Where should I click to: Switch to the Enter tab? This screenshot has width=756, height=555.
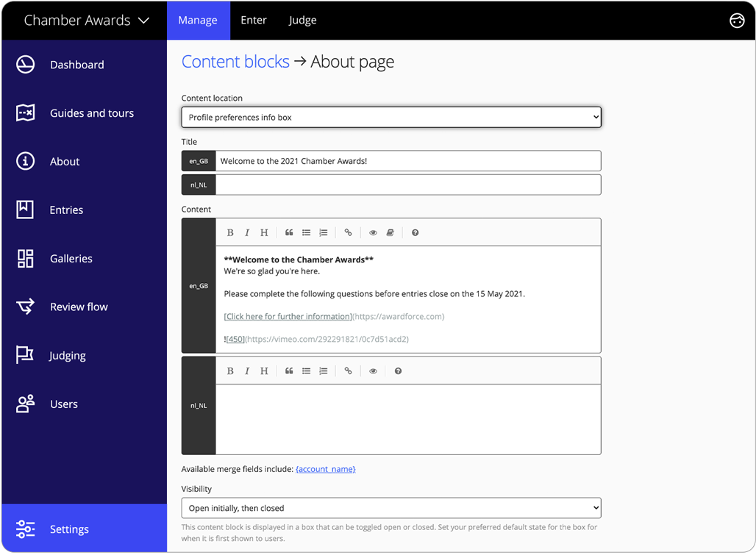tap(254, 20)
